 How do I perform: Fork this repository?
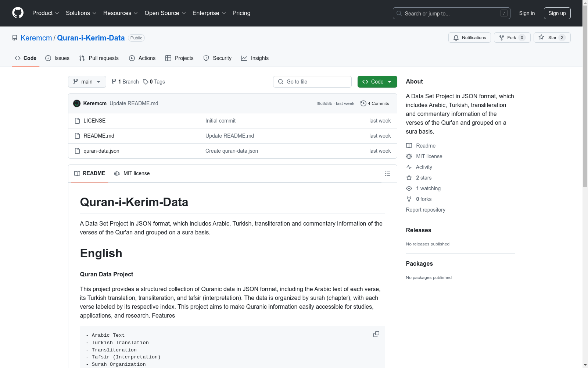(512, 38)
